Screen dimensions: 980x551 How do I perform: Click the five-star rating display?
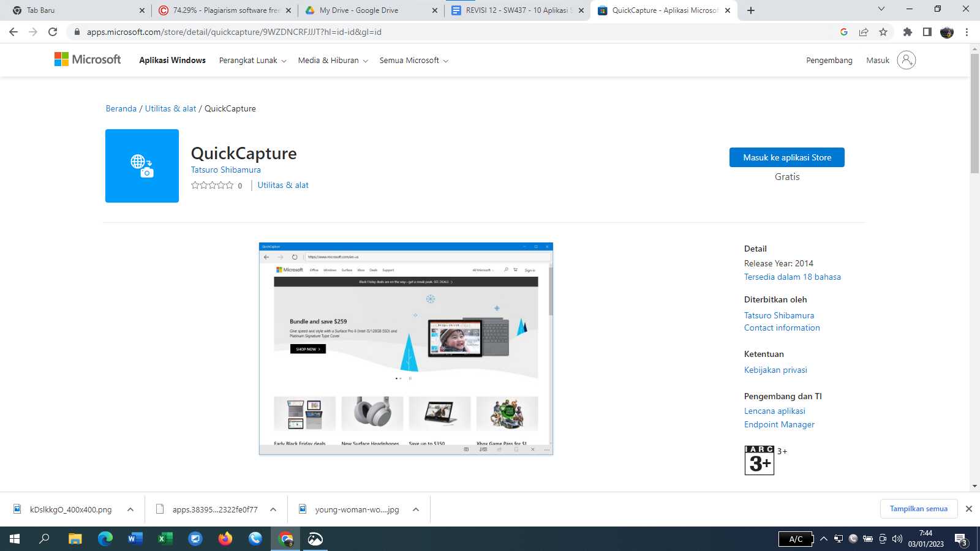coord(212,186)
